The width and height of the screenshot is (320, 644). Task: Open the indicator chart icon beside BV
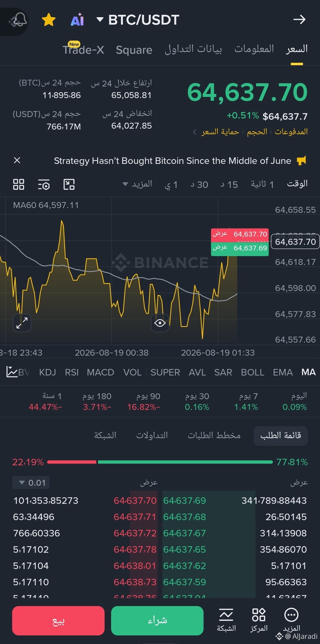coord(12,372)
